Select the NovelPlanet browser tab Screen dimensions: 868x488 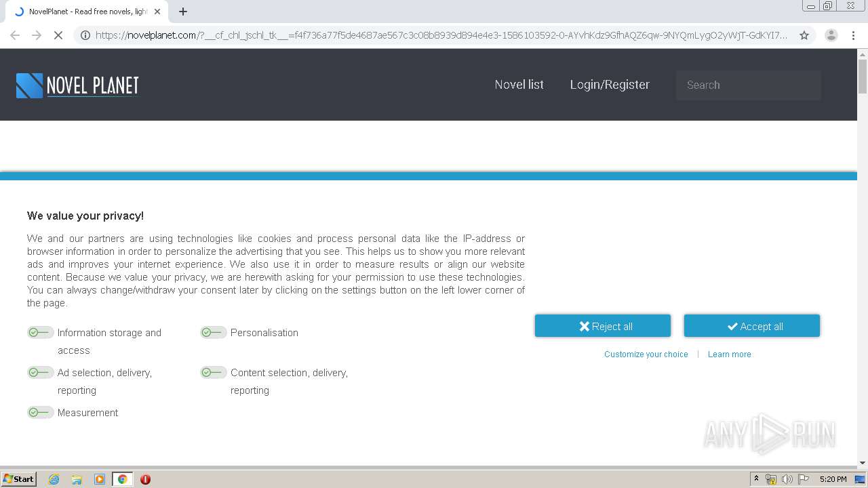pos(88,12)
